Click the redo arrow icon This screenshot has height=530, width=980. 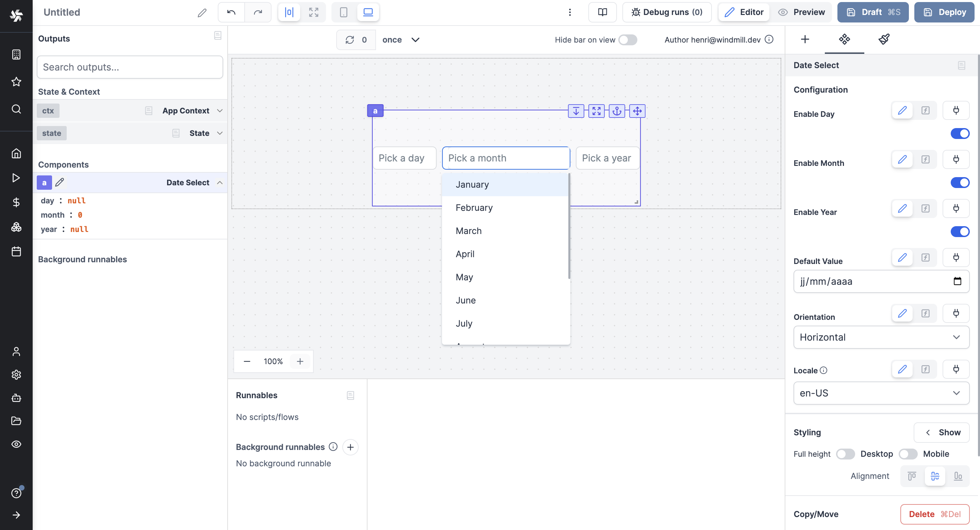[x=258, y=12]
